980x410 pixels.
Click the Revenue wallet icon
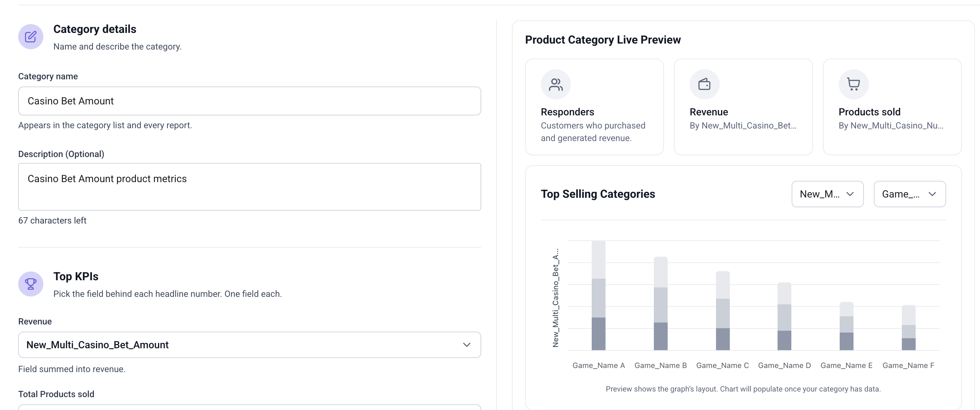tap(705, 84)
